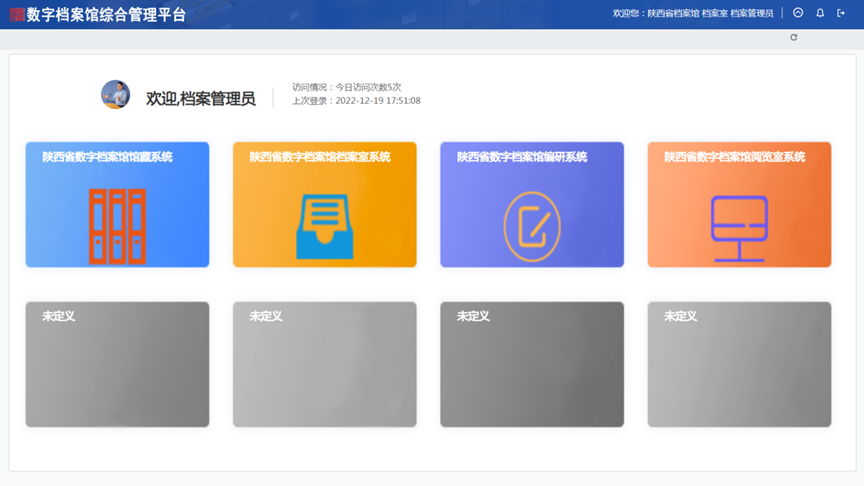Click the third 未定义 gray card

(532, 364)
